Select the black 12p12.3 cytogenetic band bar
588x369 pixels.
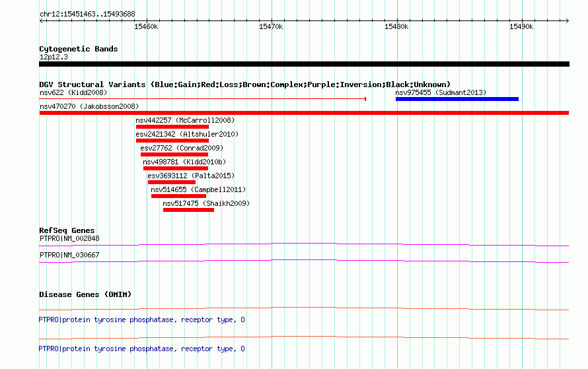(304, 64)
